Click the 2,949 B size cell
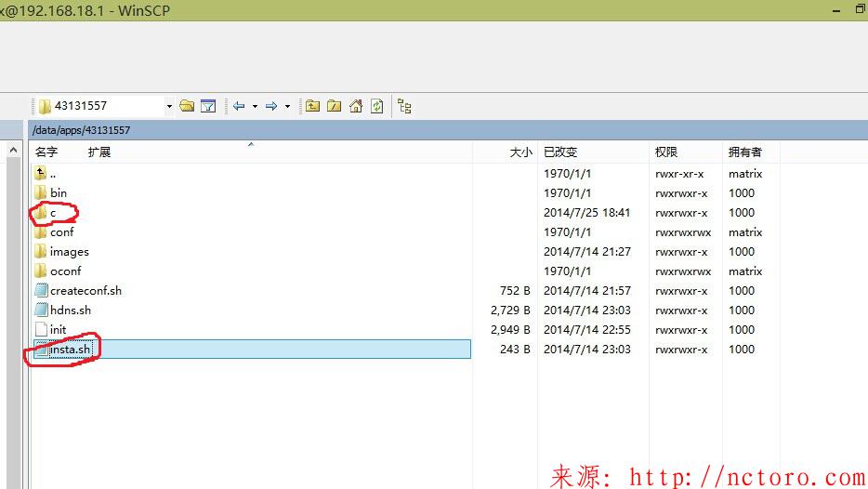The height and width of the screenshot is (489, 868). click(x=510, y=329)
